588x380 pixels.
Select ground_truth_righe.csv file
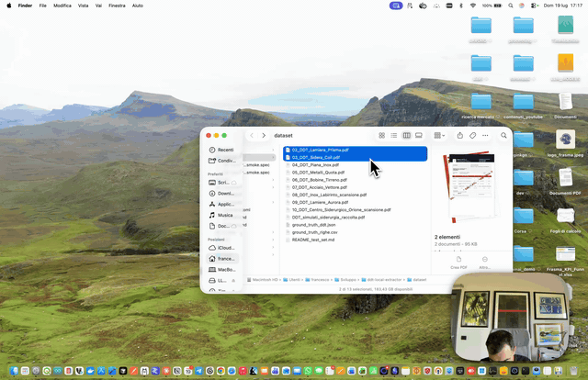pyautogui.click(x=355, y=232)
